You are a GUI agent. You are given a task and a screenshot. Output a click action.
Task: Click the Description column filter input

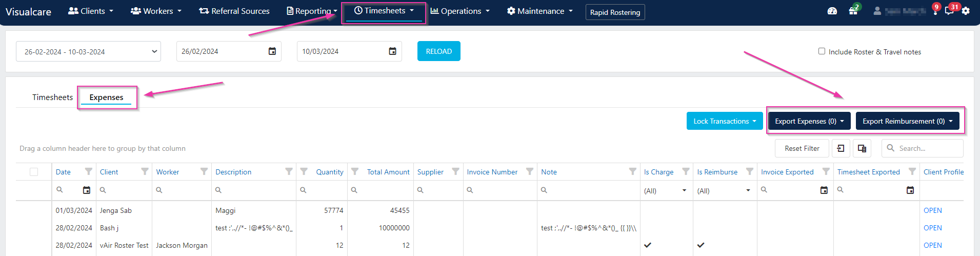[254, 190]
